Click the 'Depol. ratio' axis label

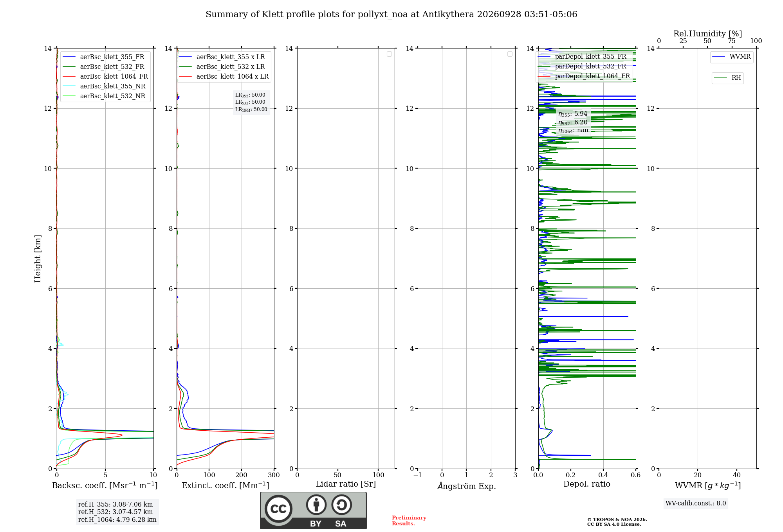[x=587, y=484]
